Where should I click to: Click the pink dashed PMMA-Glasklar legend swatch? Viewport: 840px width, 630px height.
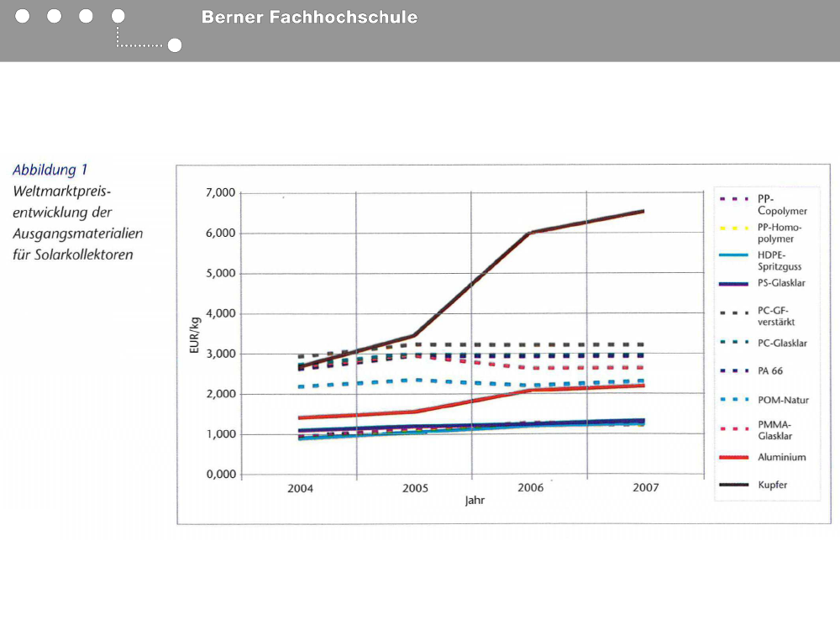pos(734,428)
